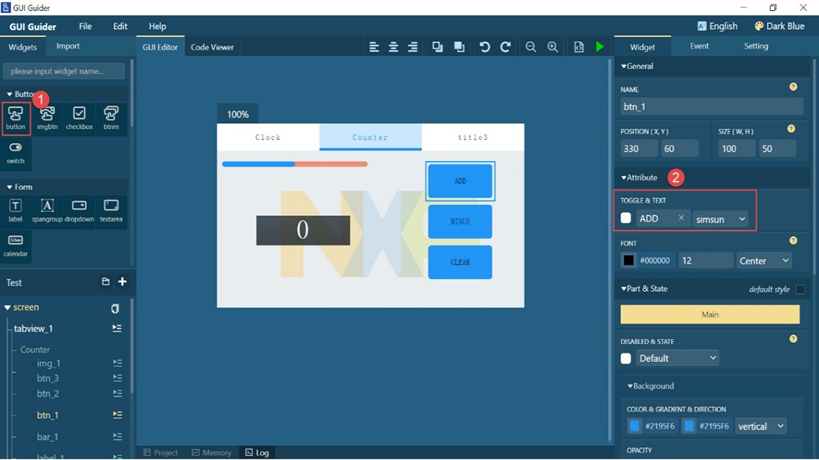
Task: Select the btnm widget icon
Action: 111,118
